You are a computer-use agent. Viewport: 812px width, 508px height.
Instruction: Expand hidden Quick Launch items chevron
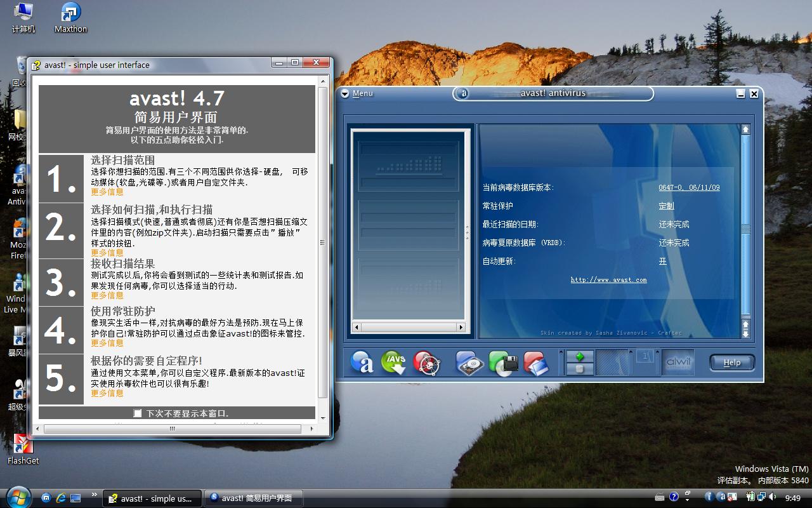coord(95,495)
